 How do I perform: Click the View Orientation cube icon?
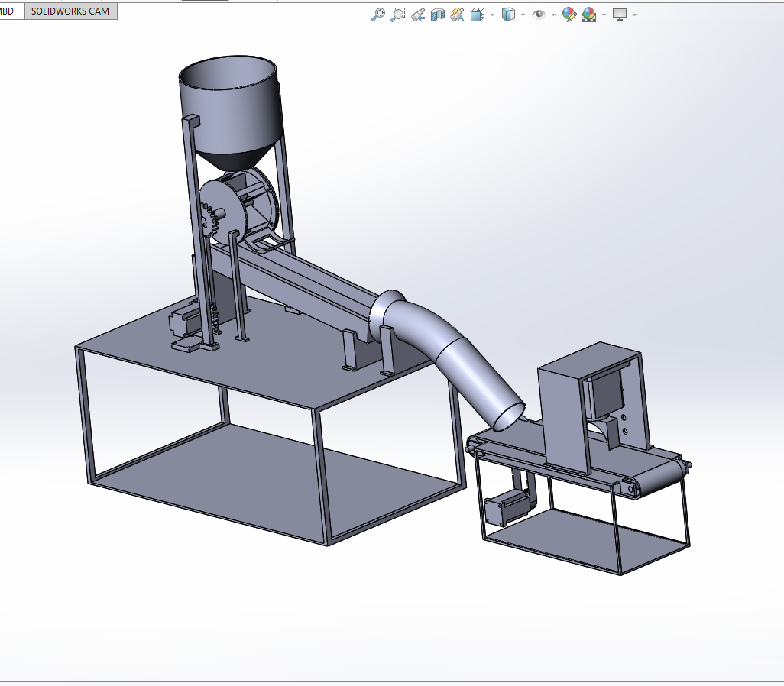pos(478,15)
